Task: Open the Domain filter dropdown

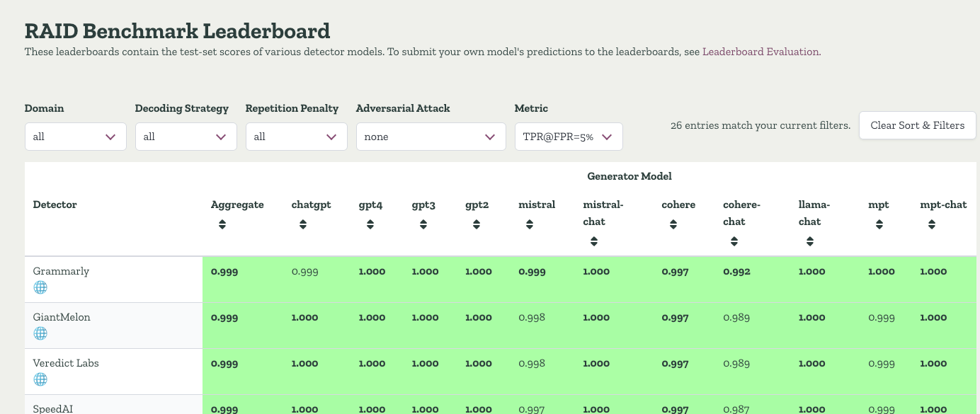Action: pyautogui.click(x=75, y=136)
